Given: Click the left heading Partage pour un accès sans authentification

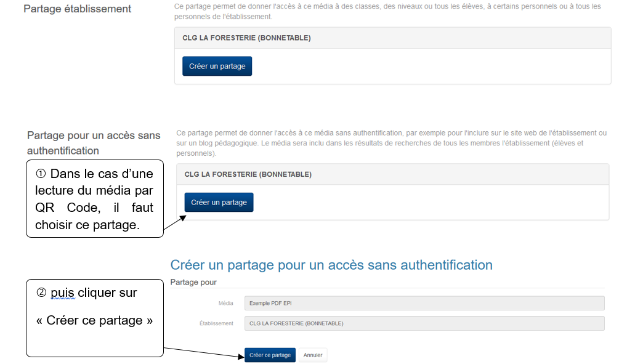Looking at the screenshot, I should click(x=93, y=143).
